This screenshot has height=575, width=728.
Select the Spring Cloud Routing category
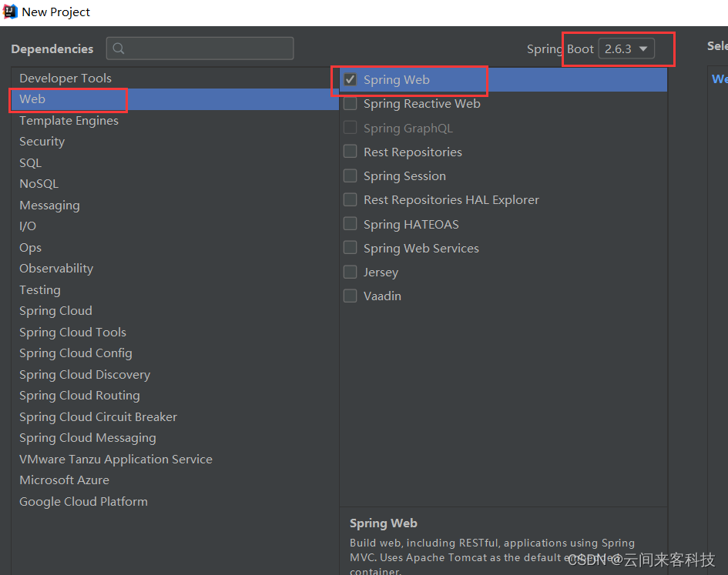[175, 396]
